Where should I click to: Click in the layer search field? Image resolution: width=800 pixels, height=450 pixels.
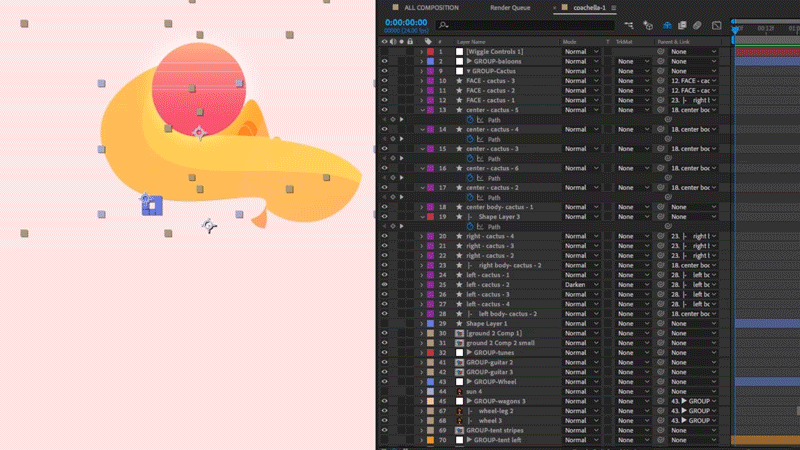(x=525, y=25)
